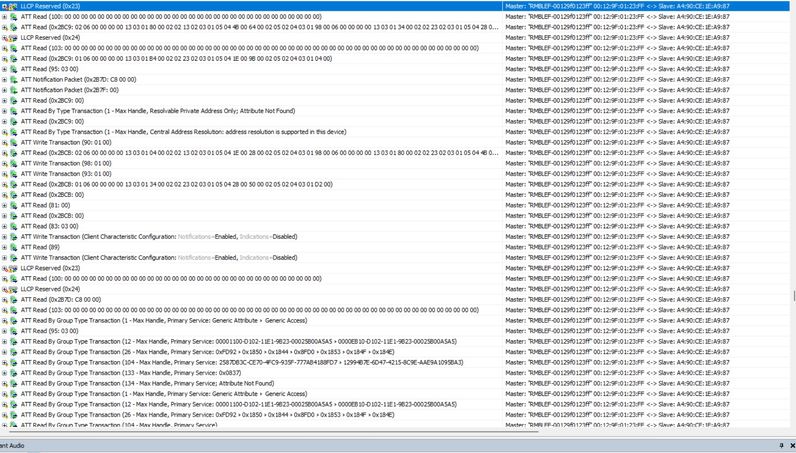Click the icon of ATT Read 0x2BC9: 02 06 row
Image resolution: width=796 pixels, height=453 pixels.
tap(14, 27)
